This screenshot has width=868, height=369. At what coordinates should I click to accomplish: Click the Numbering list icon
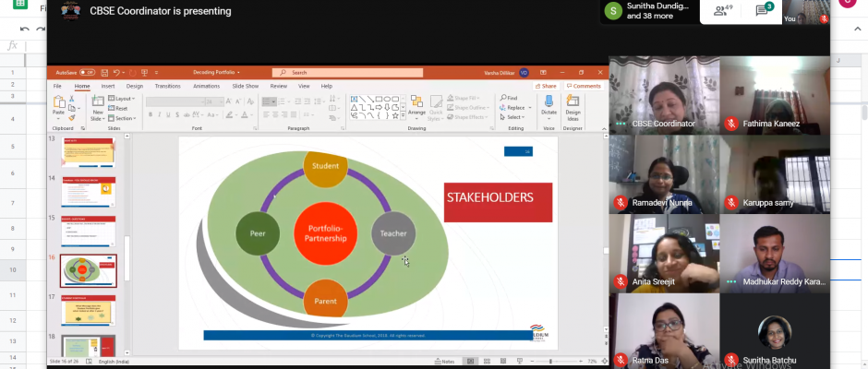[282, 101]
